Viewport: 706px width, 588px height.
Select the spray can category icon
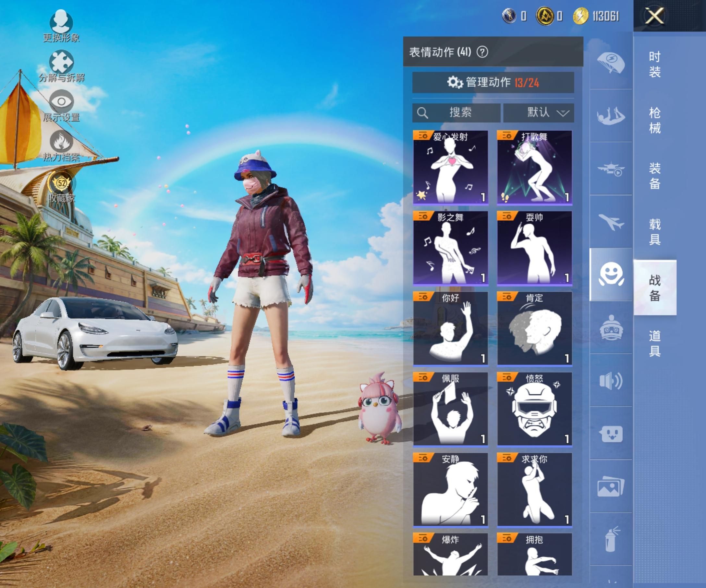[611, 539]
